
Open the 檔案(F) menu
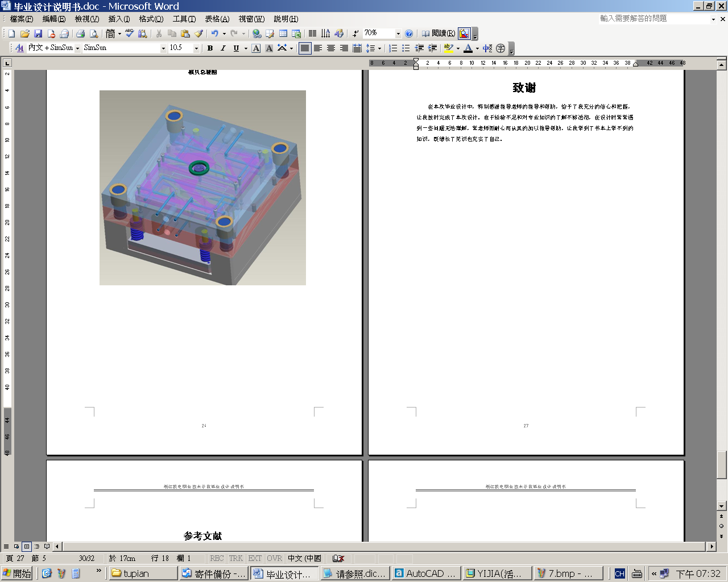(22, 19)
